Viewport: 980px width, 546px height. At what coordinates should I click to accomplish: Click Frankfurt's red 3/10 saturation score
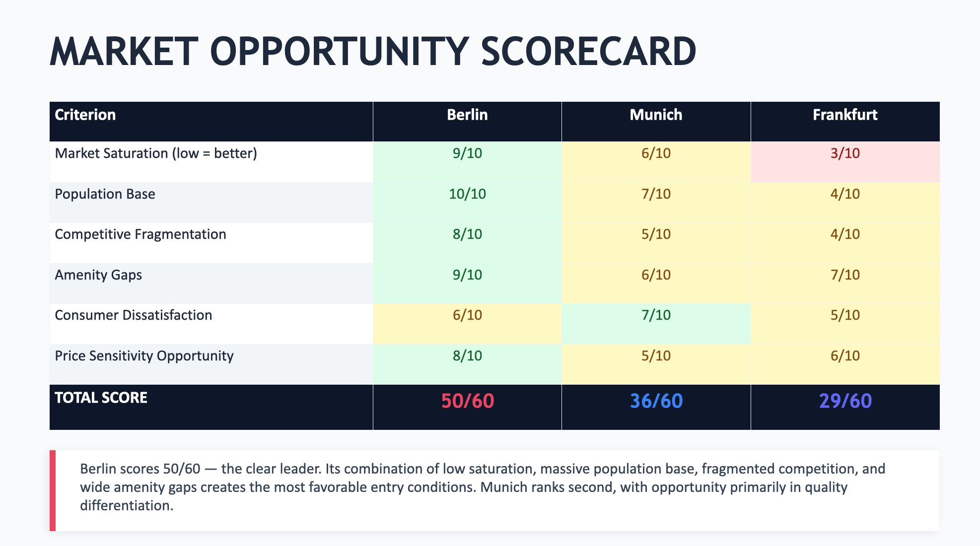point(845,153)
